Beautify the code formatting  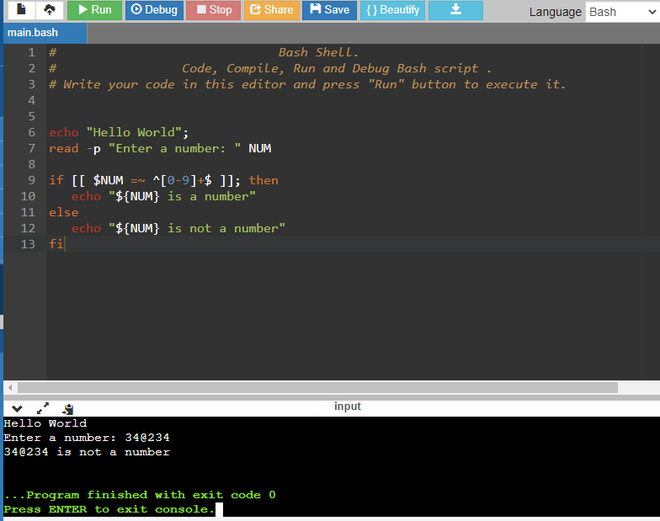392,10
